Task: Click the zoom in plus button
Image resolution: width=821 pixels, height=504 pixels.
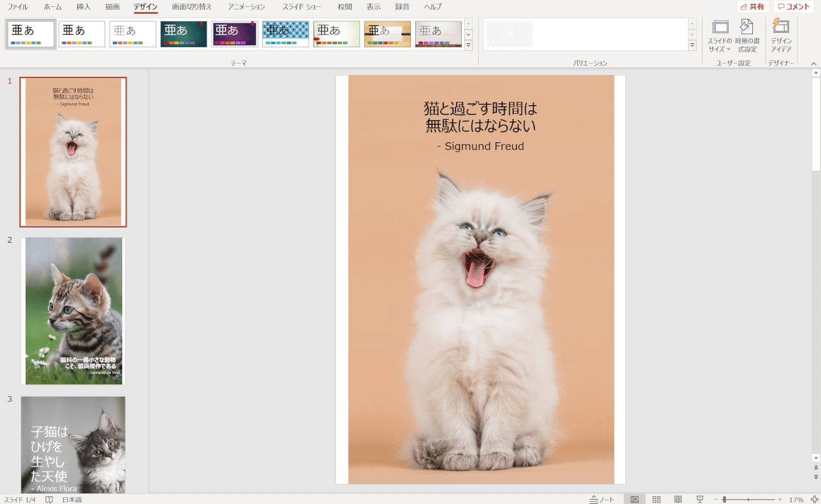Action: [780, 500]
